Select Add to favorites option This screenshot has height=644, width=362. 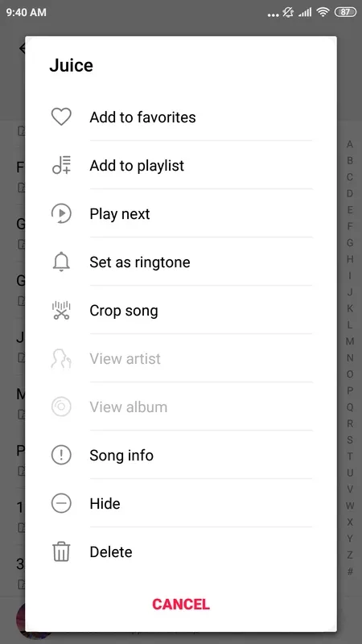pyautogui.click(x=181, y=117)
